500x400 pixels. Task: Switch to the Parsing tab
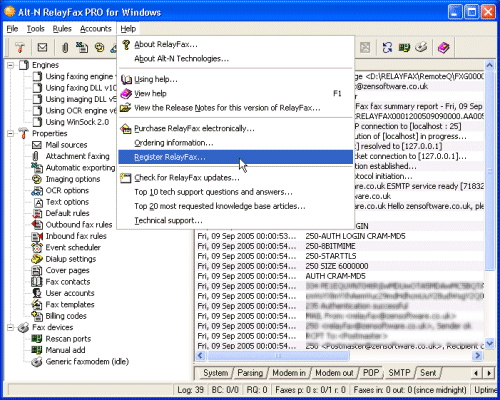[250, 373]
